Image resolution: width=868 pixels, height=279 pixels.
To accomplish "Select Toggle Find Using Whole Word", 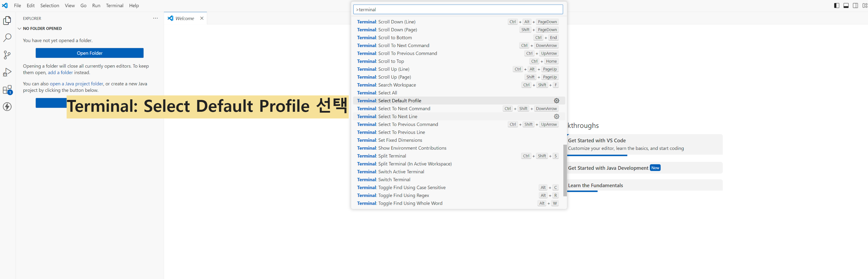I will [459, 203].
